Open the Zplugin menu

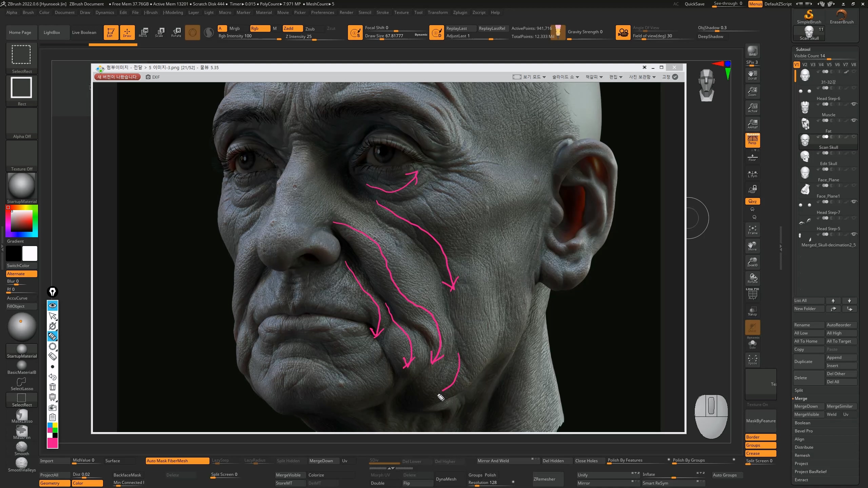(x=460, y=13)
